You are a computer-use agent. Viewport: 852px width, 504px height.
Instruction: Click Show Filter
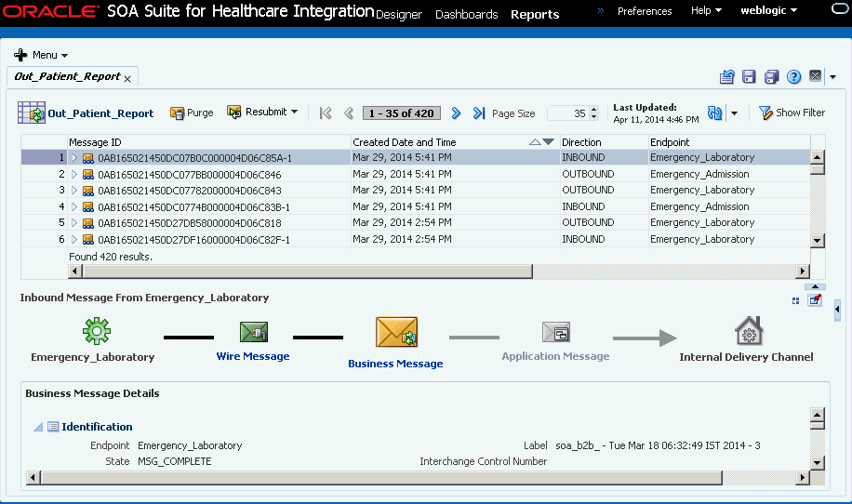pos(792,113)
